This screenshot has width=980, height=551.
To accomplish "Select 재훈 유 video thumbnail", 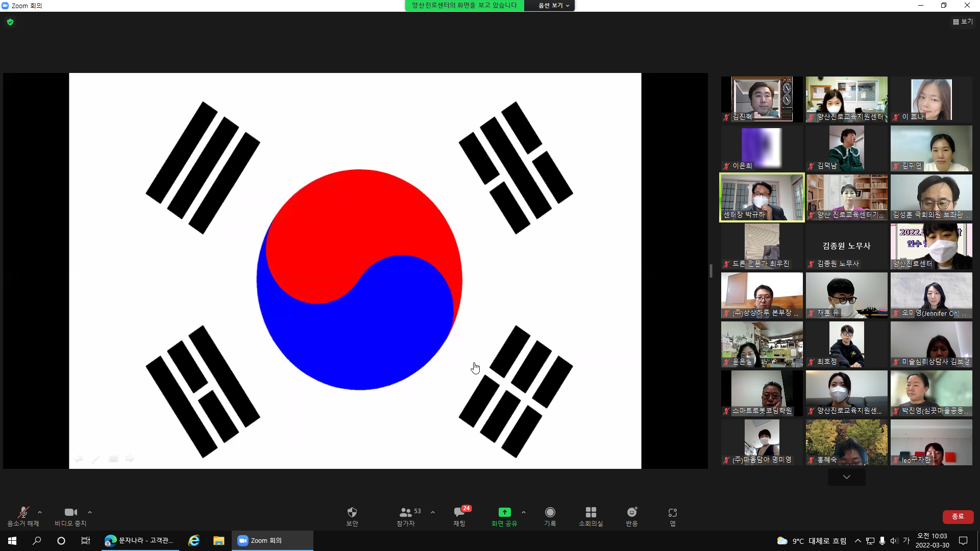I will coord(847,295).
